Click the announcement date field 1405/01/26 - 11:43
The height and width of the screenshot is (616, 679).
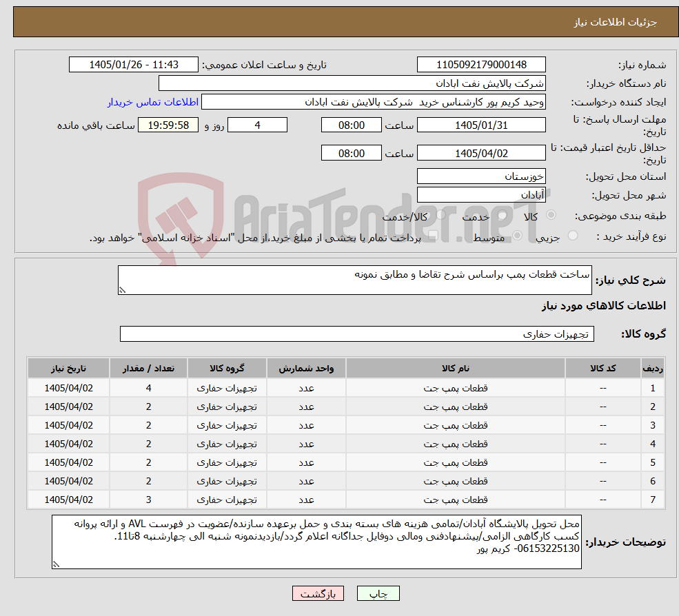(x=133, y=65)
